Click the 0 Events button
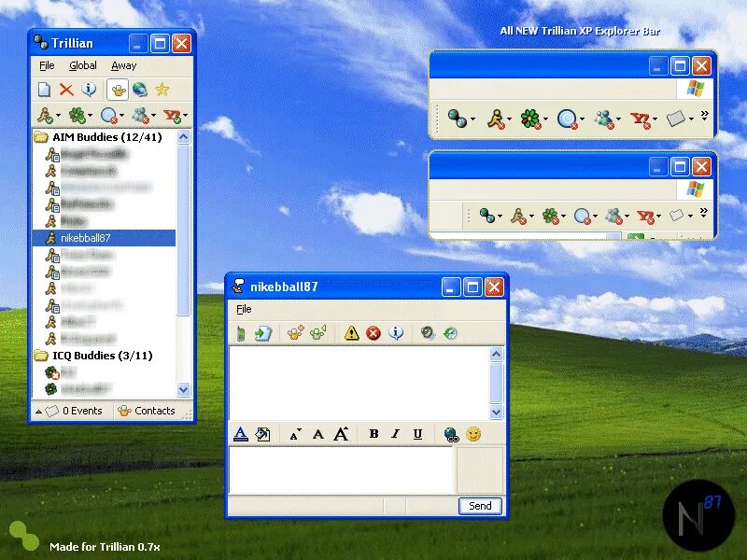Viewport: 747px width, 560px height. click(x=74, y=411)
